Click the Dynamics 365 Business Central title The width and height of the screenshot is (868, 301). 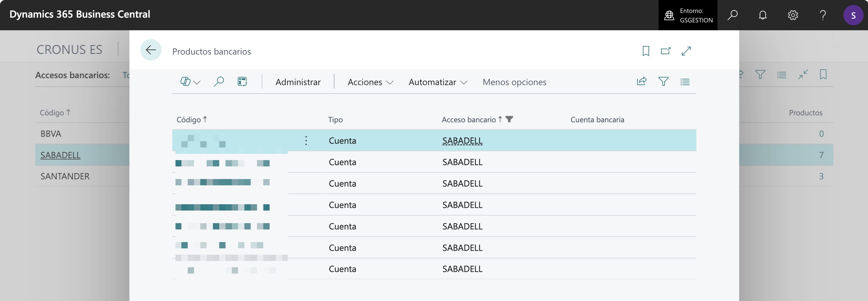click(x=80, y=14)
